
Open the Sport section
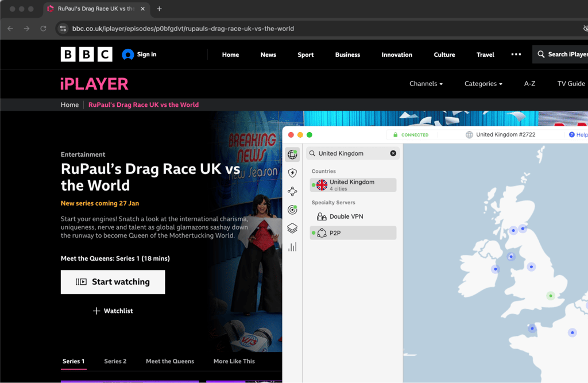point(305,55)
